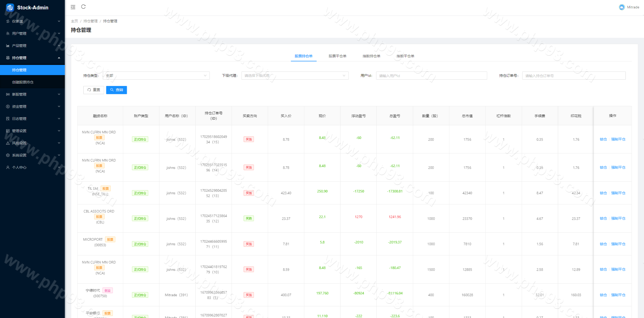
Task: Expand the 风控设置 sidebar menu
Action: (x=32, y=143)
